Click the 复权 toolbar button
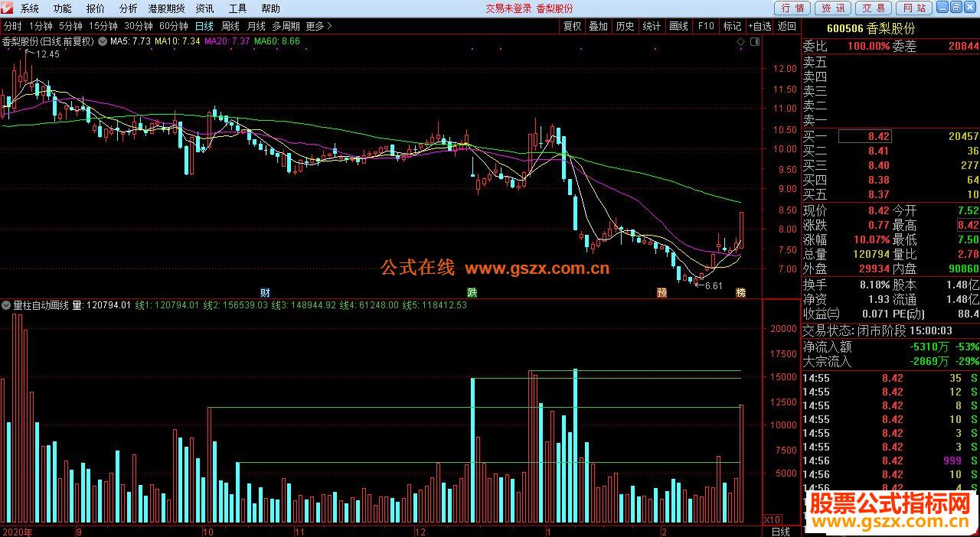The width and height of the screenshot is (980, 537). coord(572,25)
